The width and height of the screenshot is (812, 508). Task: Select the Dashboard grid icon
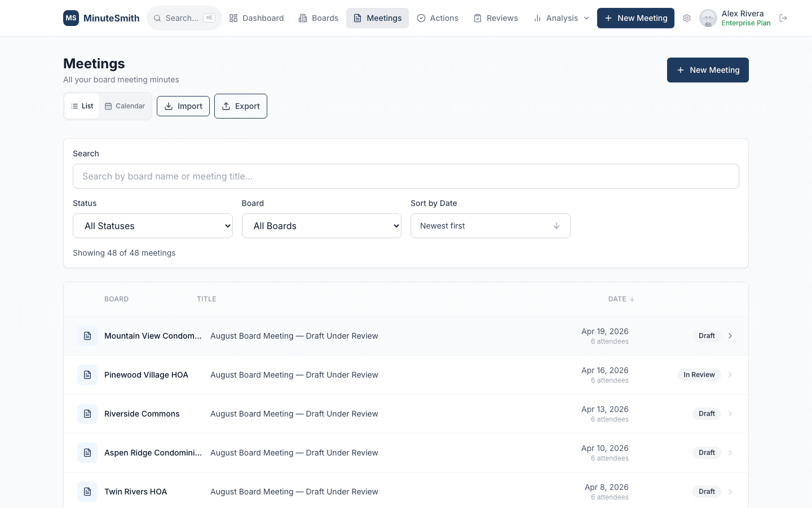[x=233, y=18]
